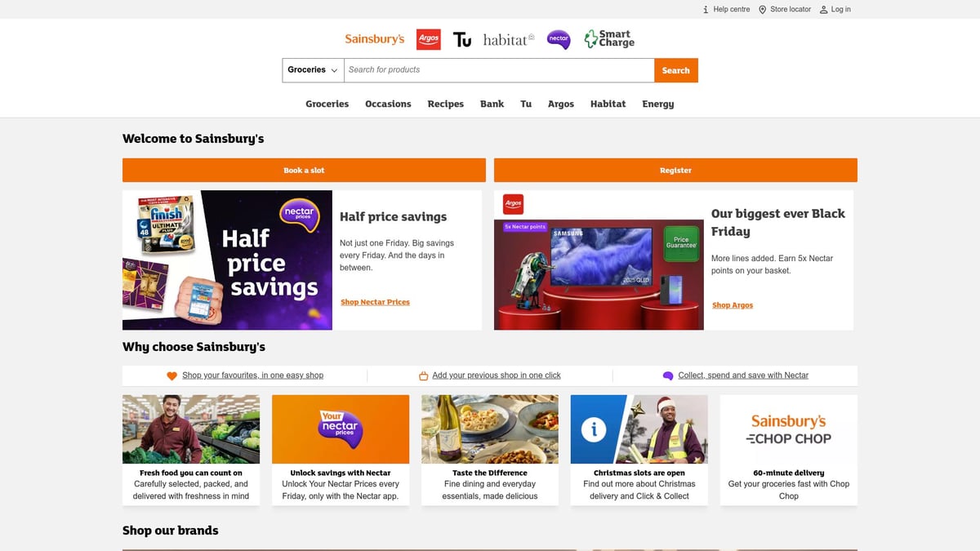Viewport: 980px width, 551px height.
Task: Open the Recipes navigation menu item
Action: (x=445, y=104)
